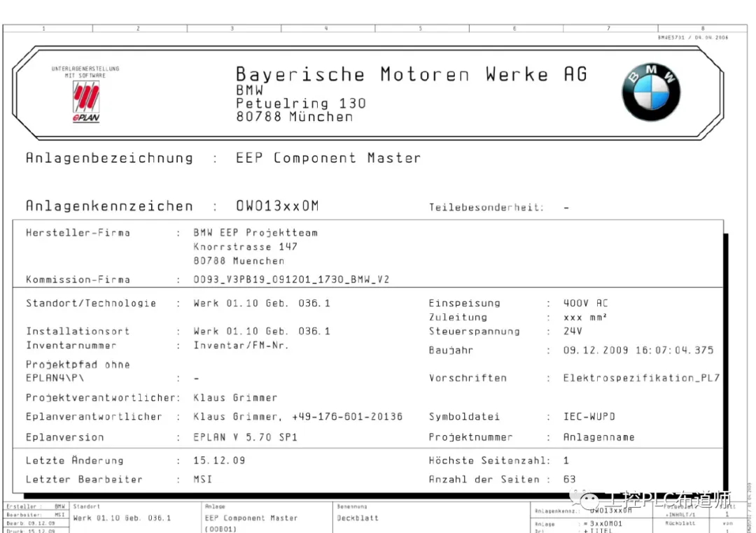Screen dimensions: 756x533
Task: Select "EEP Component Master" in bottom Anlage block
Action: pos(251,518)
